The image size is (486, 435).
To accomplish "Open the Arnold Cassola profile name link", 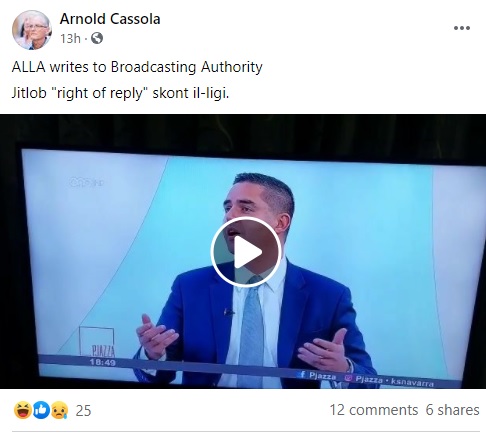I will click(x=110, y=19).
